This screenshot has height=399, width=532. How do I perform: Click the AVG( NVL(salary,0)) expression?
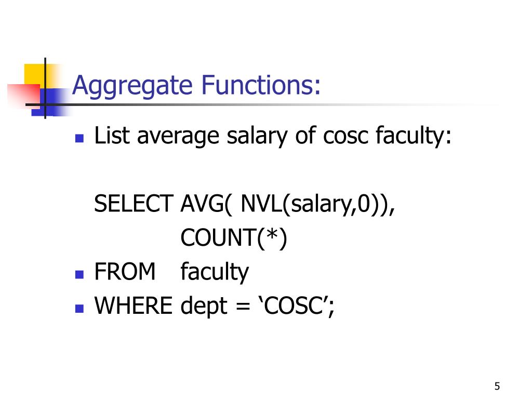pyautogui.click(x=287, y=205)
